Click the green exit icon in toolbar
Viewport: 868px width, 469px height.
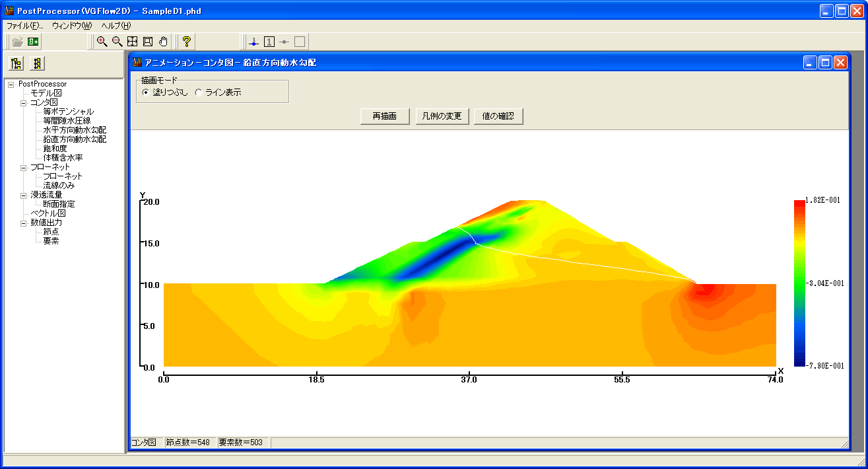33,42
